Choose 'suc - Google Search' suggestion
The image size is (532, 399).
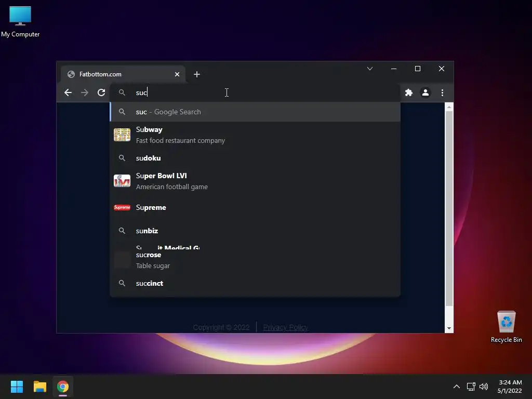255,112
